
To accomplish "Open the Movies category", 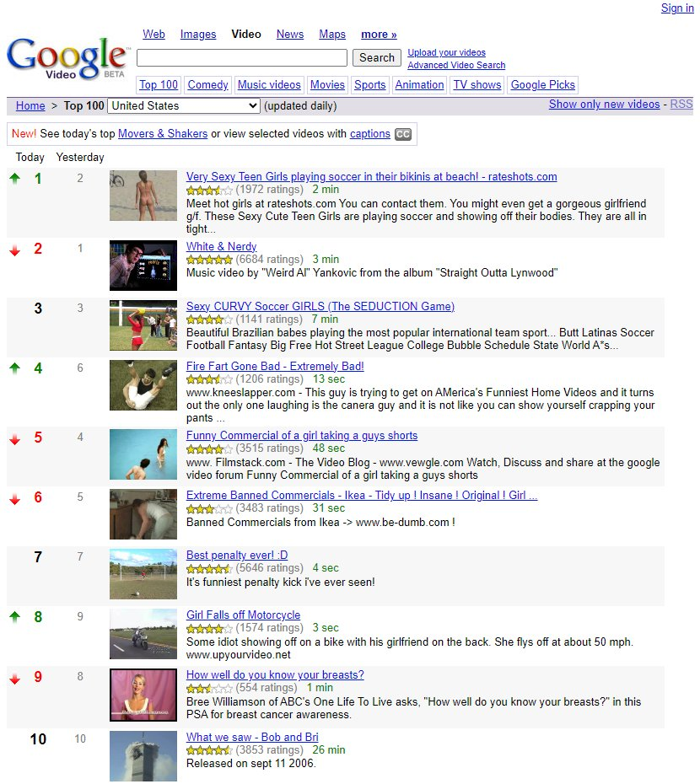I will pyautogui.click(x=327, y=84).
